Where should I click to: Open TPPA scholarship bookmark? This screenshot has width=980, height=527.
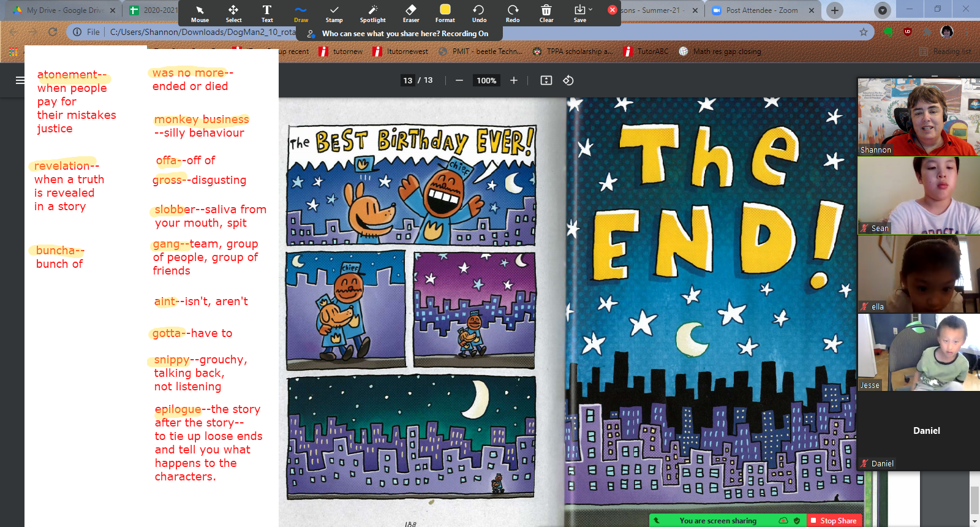pos(573,51)
